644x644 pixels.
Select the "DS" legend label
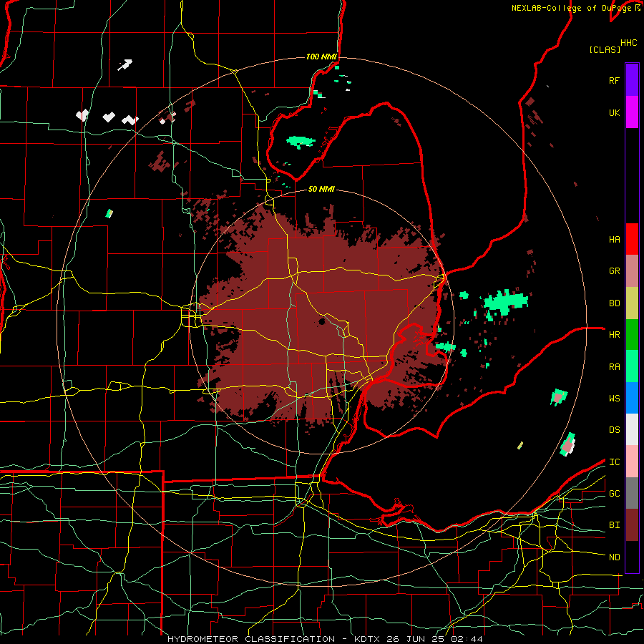(614, 430)
